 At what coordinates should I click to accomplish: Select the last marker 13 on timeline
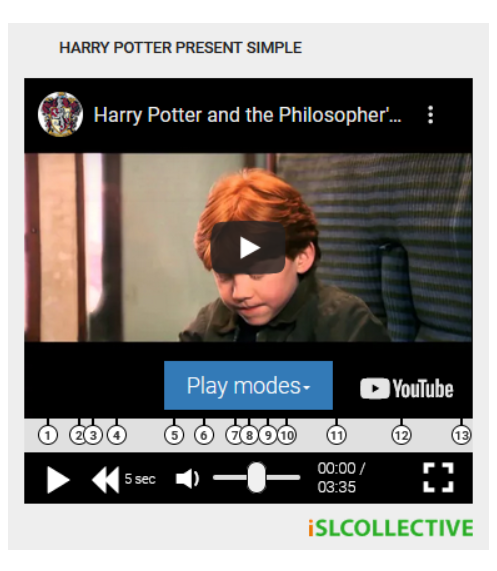tap(461, 435)
